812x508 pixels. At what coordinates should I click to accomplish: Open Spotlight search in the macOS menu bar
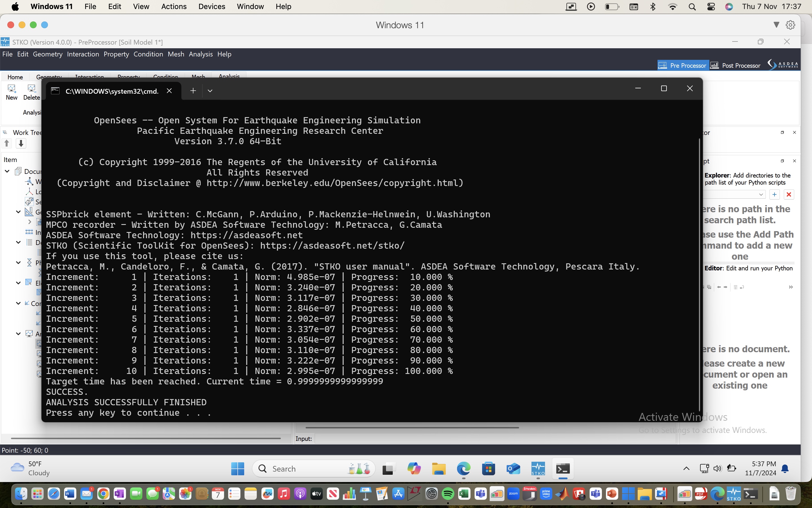point(692,7)
